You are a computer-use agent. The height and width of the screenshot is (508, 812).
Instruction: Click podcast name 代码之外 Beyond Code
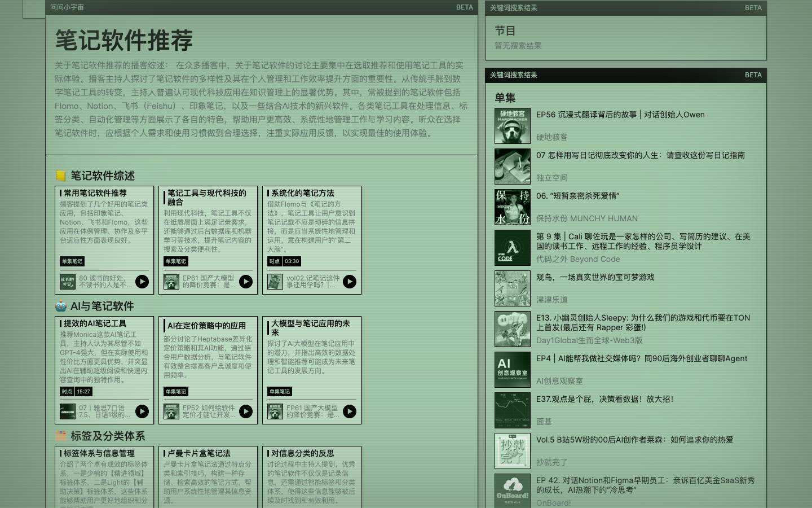(578, 259)
